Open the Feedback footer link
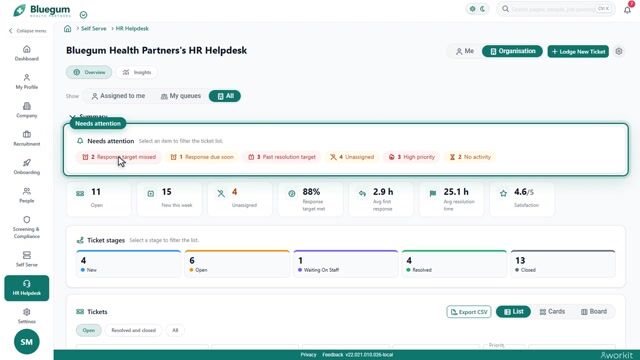This screenshot has height=360, width=640. (333, 355)
